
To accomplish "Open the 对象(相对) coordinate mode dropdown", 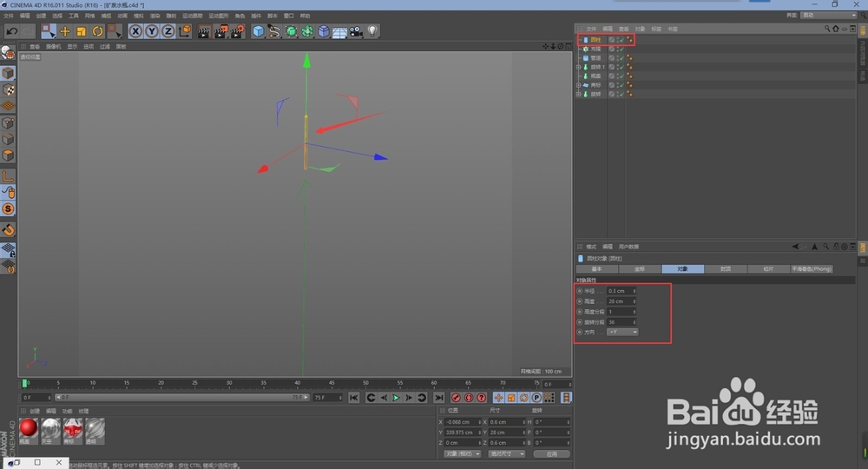I will pyautogui.click(x=463, y=454).
